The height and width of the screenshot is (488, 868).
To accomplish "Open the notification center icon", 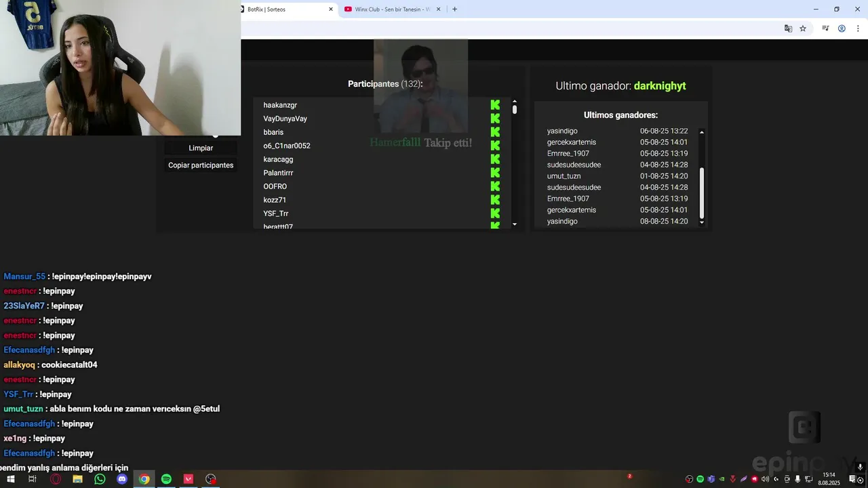I will 853,479.
